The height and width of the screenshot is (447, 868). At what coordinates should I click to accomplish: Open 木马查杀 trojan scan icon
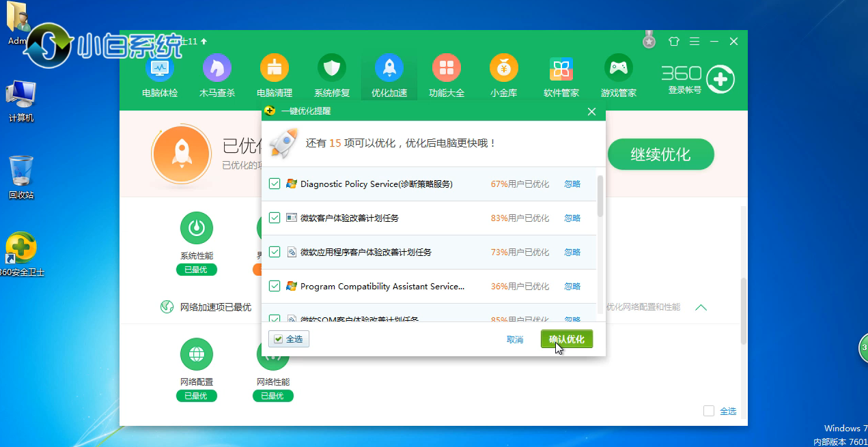pos(217,68)
